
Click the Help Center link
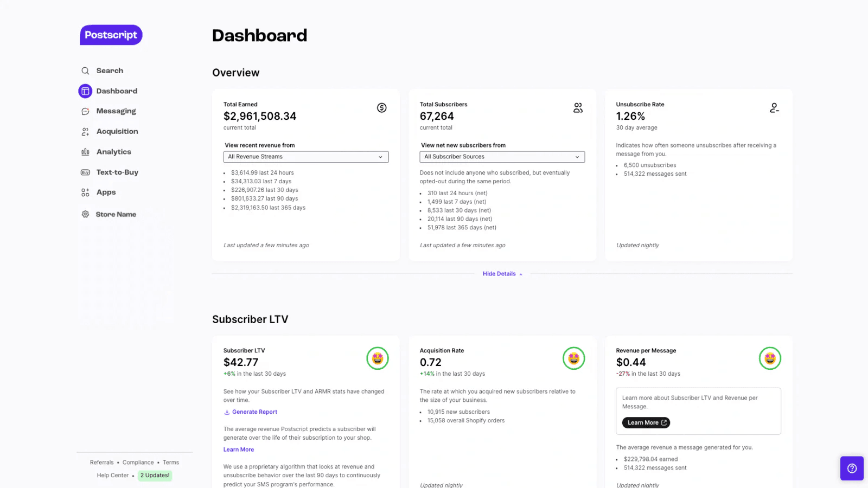(x=113, y=476)
